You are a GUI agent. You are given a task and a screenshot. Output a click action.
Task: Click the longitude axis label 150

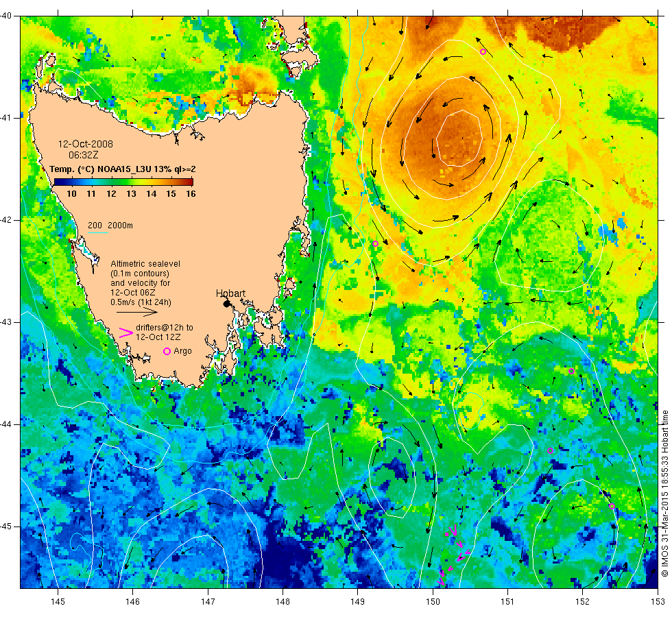(x=433, y=602)
